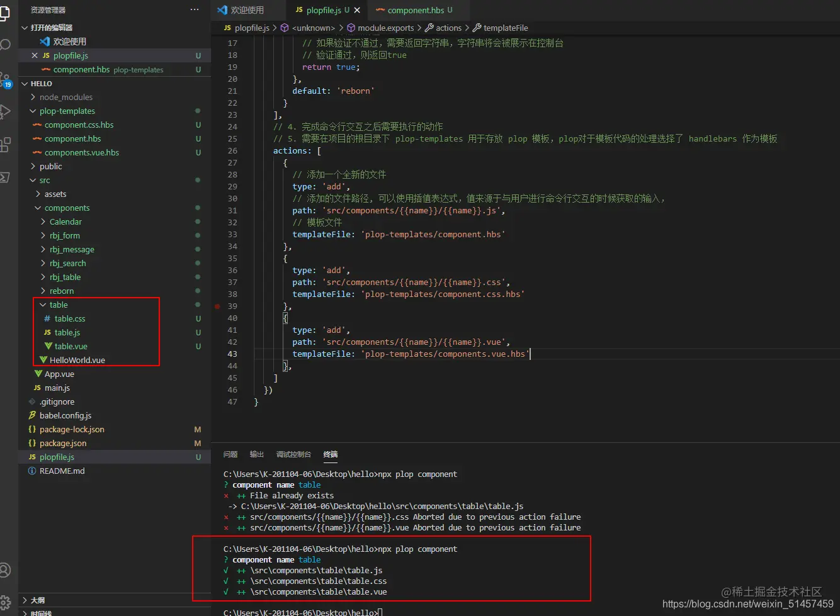
Task: Toggle breakpoint at line 39
Action: coord(217,306)
